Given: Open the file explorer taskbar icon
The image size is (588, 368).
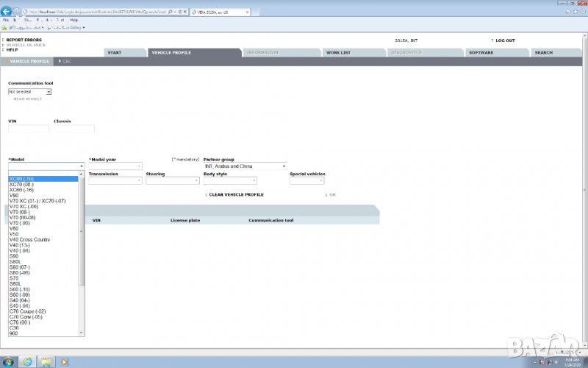Looking at the screenshot, I should [46, 361].
